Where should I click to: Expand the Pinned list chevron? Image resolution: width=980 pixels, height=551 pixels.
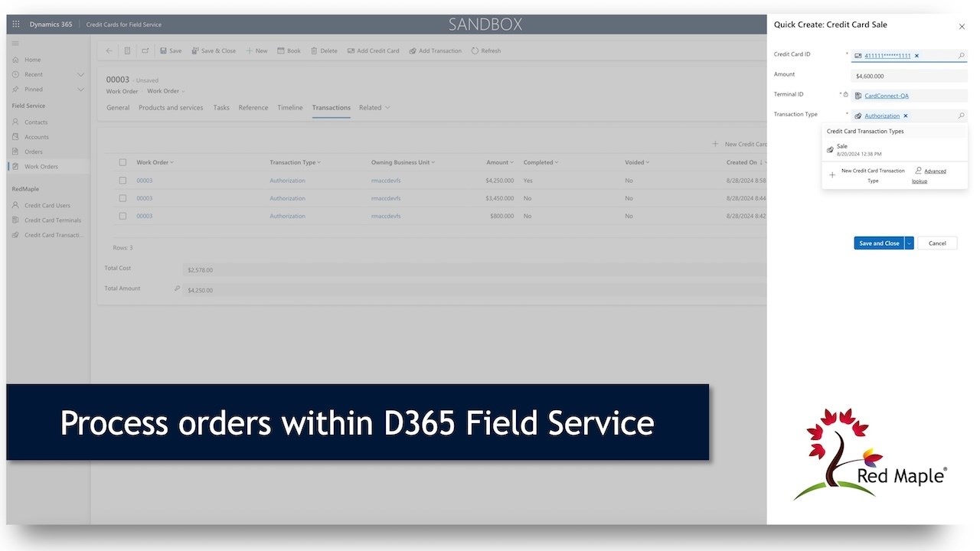click(80, 89)
